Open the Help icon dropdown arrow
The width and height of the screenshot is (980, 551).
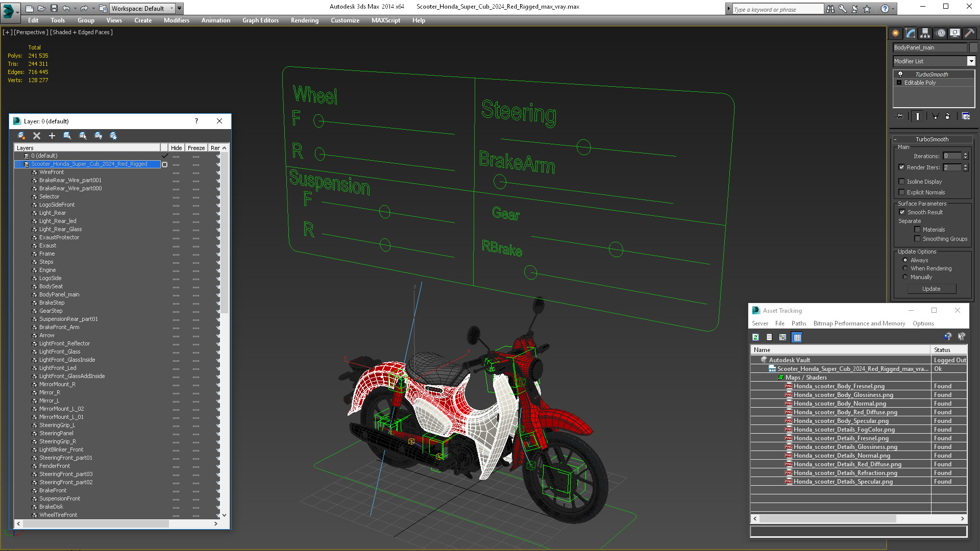click(893, 9)
